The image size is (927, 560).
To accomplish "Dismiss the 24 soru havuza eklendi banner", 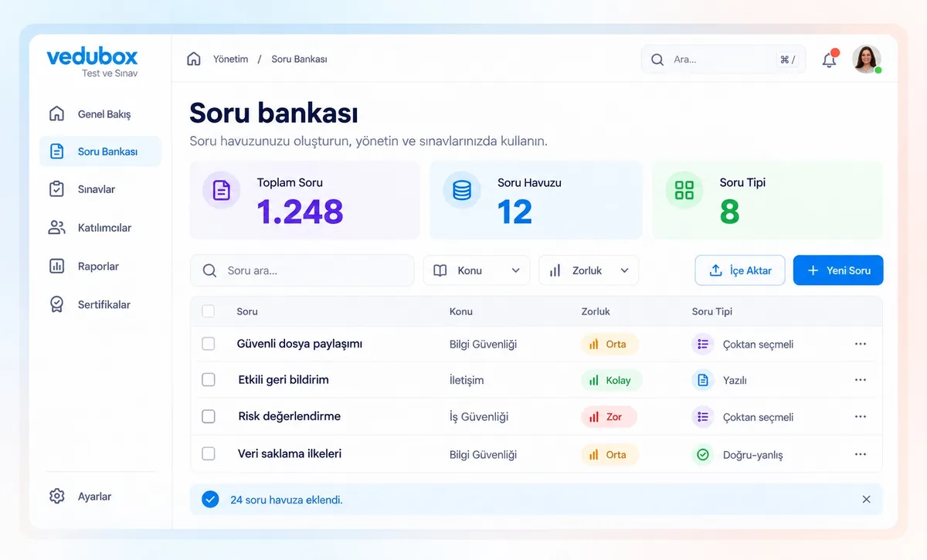I will [866, 500].
